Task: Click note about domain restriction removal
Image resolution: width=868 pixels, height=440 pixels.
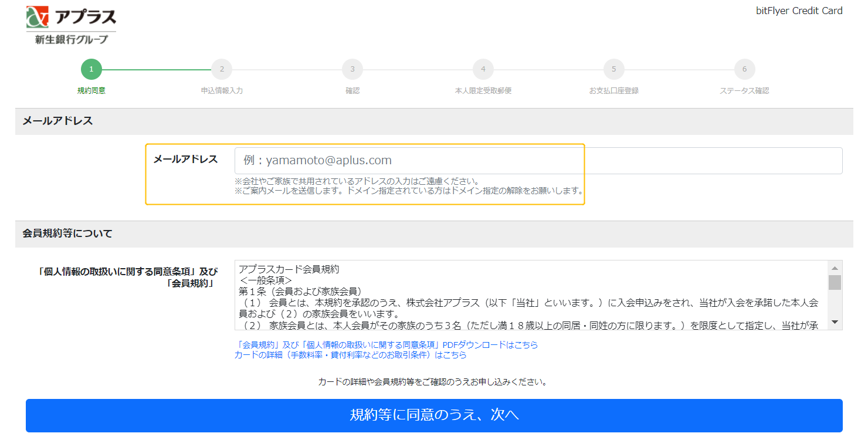Action: click(x=409, y=191)
